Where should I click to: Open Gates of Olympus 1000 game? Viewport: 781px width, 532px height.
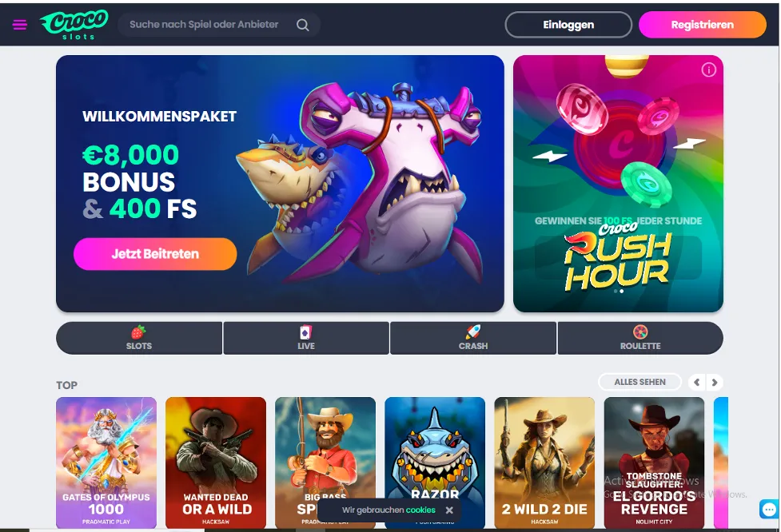coord(106,463)
